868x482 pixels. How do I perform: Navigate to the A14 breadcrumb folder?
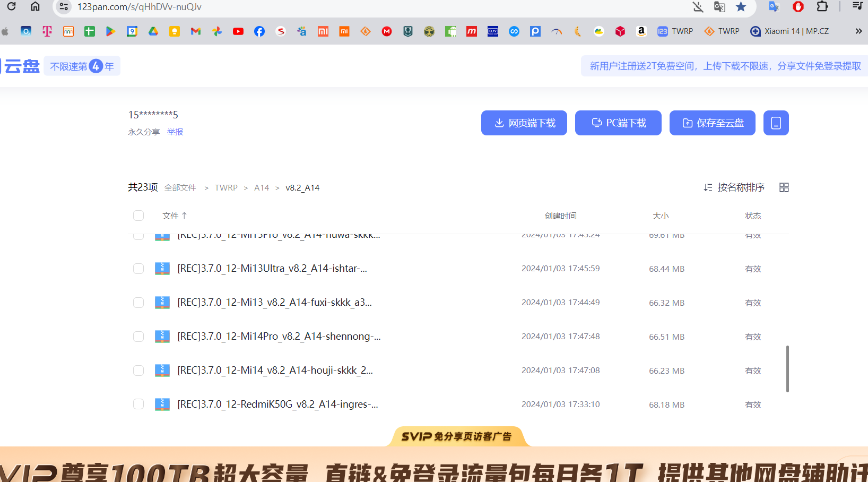tap(262, 188)
